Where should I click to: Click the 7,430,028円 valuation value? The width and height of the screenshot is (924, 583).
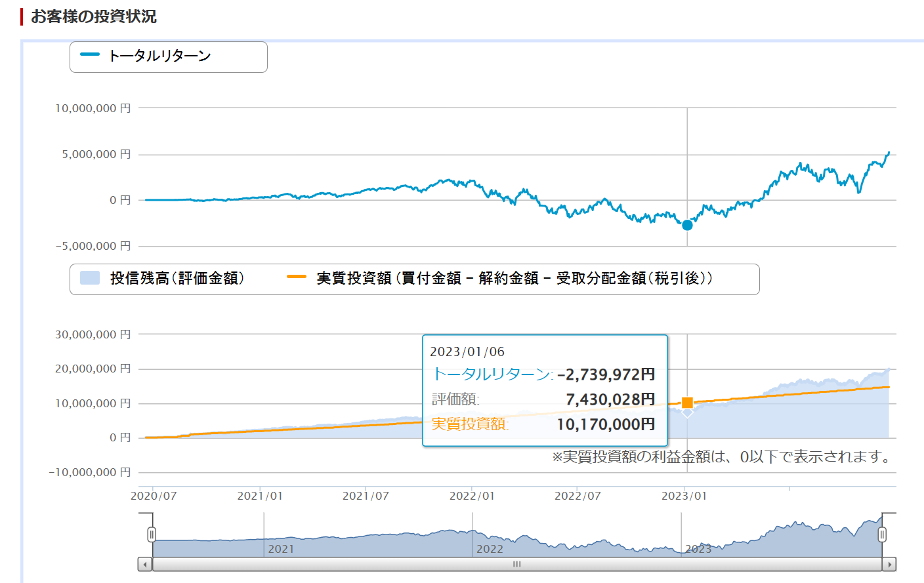click(610, 399)
